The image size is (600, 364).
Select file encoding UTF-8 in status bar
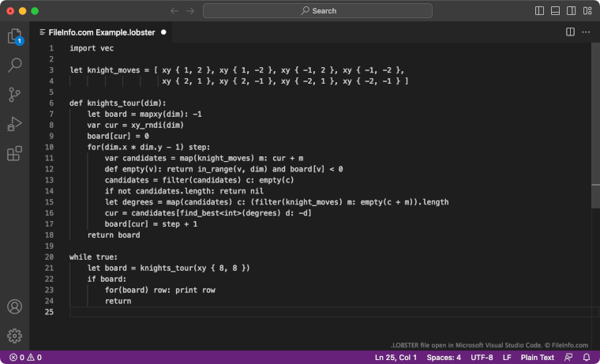point(482,358)
